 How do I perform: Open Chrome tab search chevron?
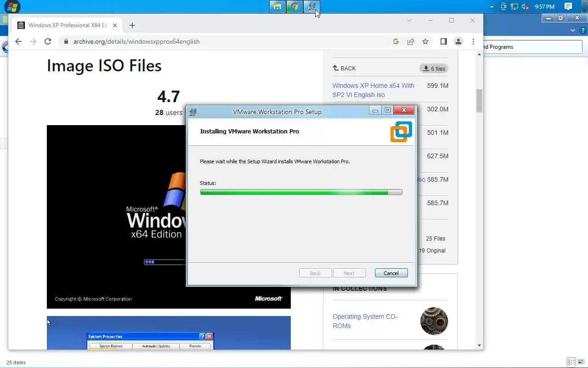(409, 20)
